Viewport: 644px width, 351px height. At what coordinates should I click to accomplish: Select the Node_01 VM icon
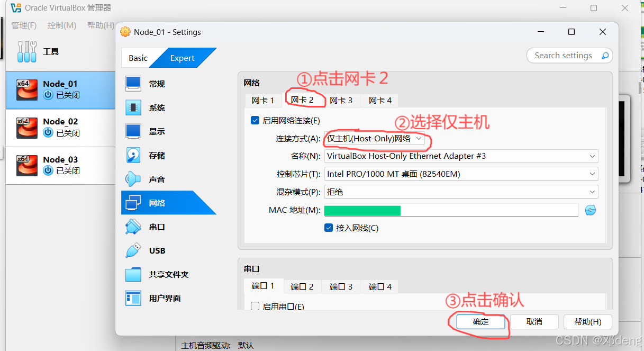pyautogui.click(x=27, y=89)
